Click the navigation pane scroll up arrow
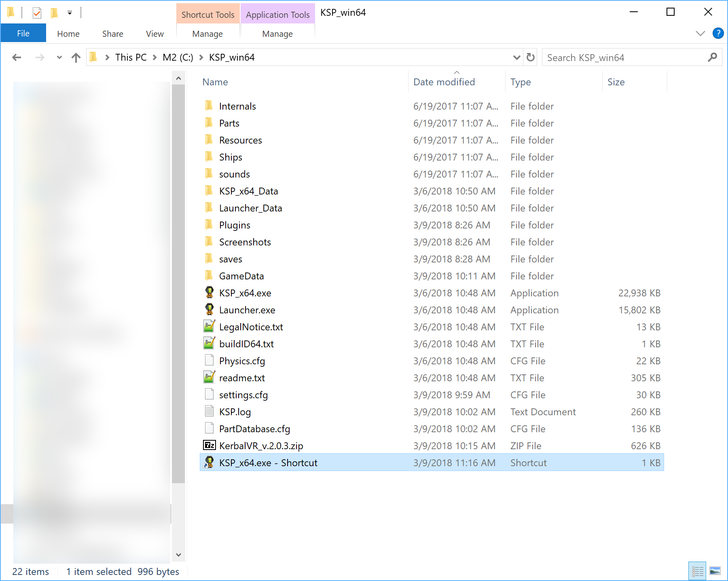The height and width of the screenshot is (581, 728). [x=178, y=78]
